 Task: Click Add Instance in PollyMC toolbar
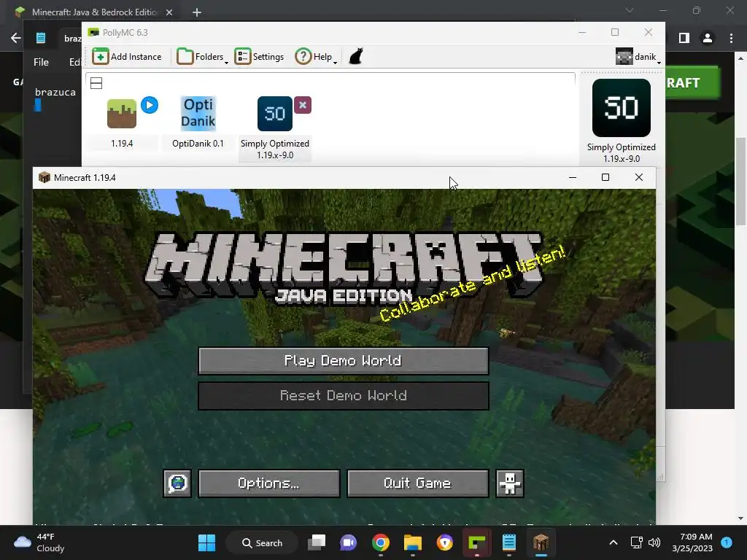127,57
